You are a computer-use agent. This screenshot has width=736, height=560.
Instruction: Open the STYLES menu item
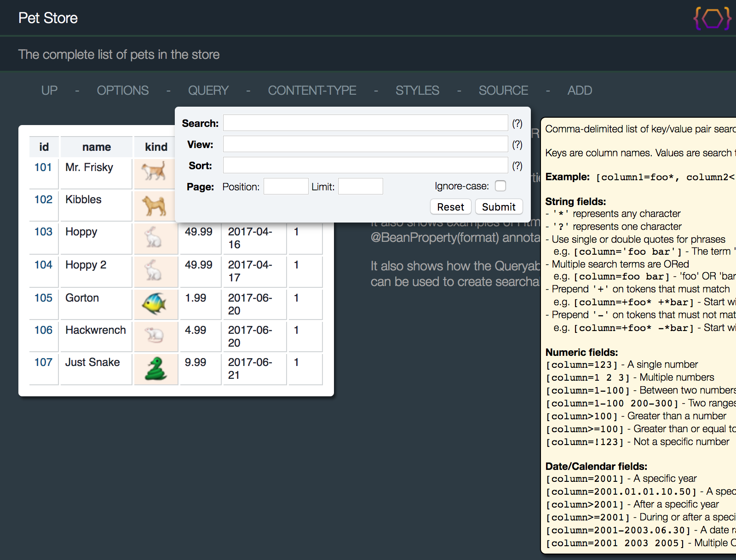(417, 90)
